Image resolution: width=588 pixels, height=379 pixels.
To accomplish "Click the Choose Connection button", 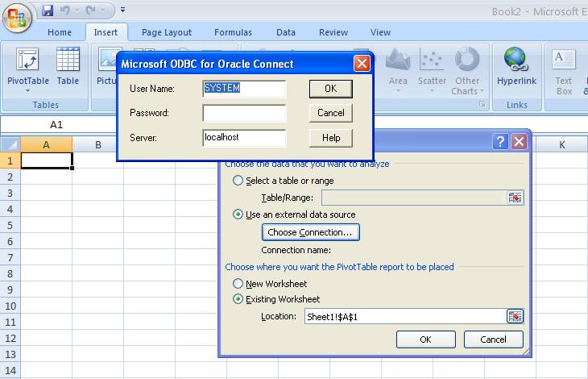I will pyautogui.click(x=310, y=232).
